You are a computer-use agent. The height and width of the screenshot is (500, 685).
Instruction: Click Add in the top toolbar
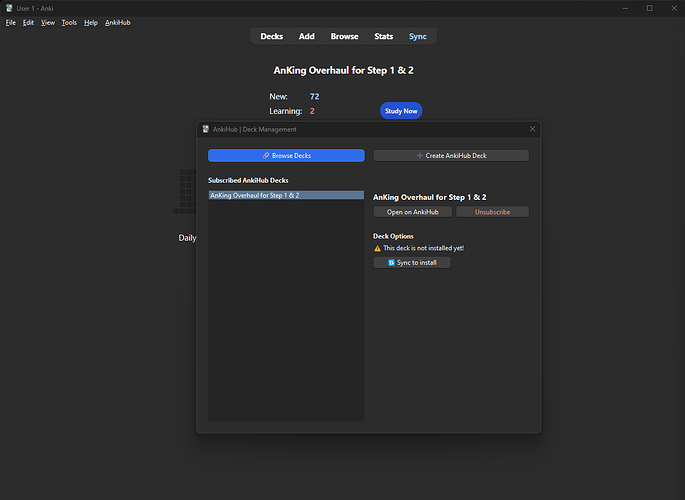(x=307, y=36)
